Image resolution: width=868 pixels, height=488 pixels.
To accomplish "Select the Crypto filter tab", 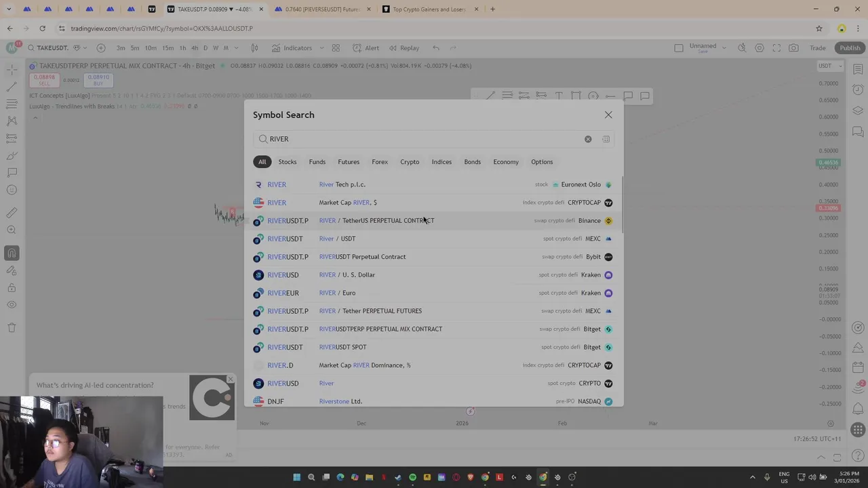I will coord(410,162).
